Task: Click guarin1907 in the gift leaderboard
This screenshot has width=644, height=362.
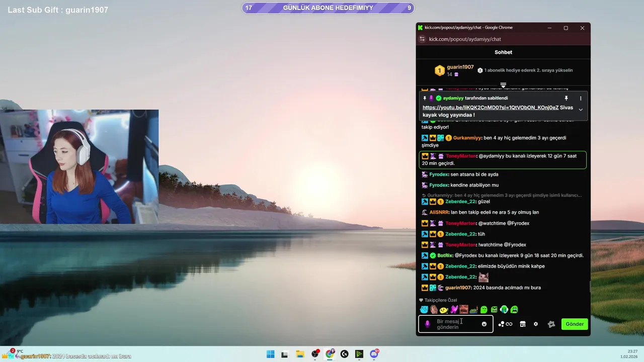Action: (460, 67)
